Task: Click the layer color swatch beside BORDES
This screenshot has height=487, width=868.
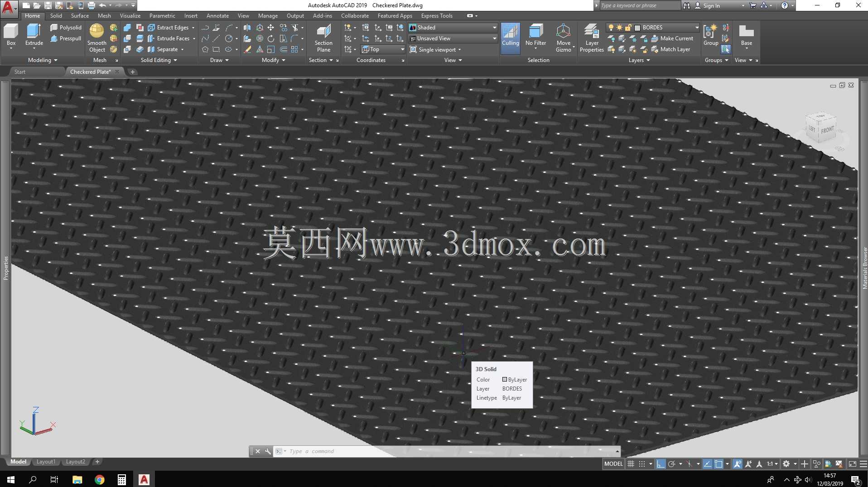Action: [637, 28]
